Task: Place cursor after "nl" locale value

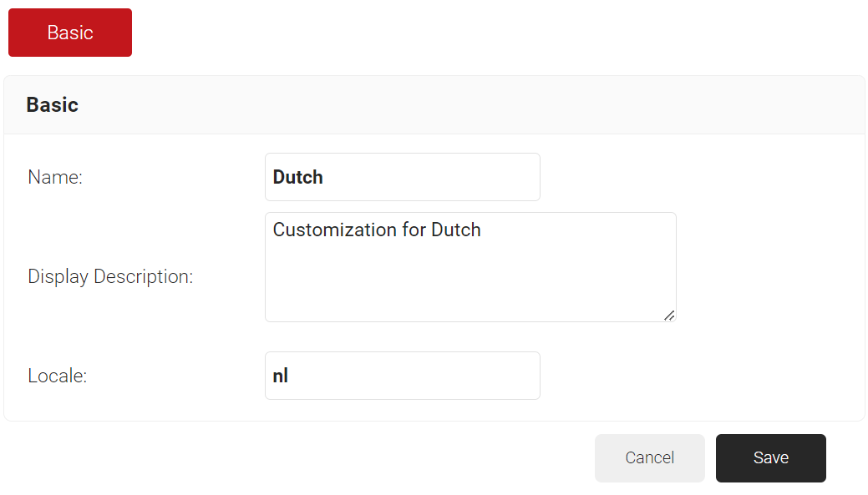Action: click(x=290, y=376)
